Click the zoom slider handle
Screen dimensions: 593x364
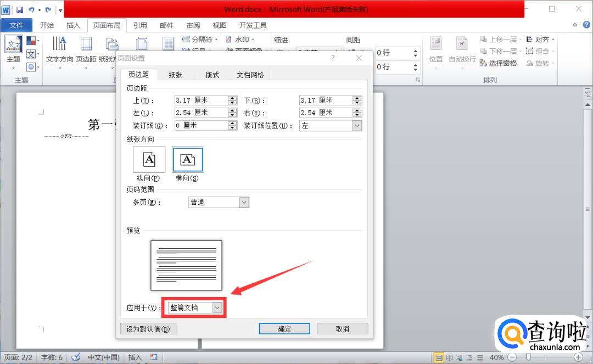coord(528,357)
